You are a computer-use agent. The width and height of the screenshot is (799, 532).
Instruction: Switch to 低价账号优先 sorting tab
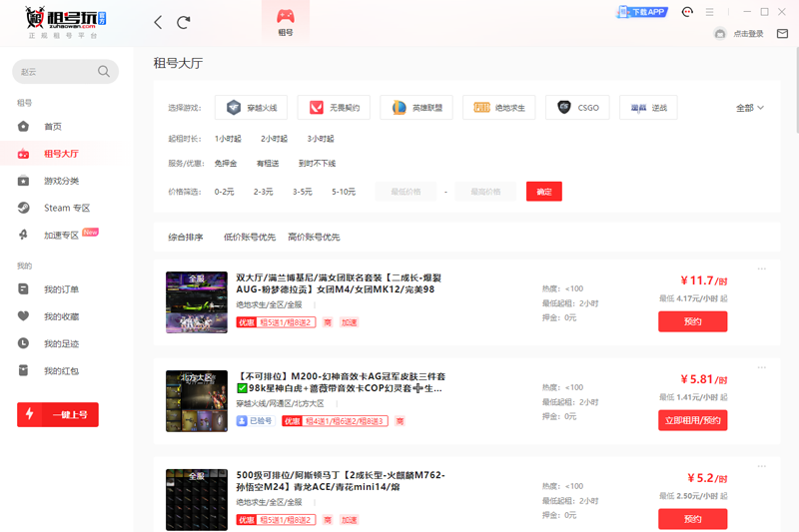pos(250,238)
